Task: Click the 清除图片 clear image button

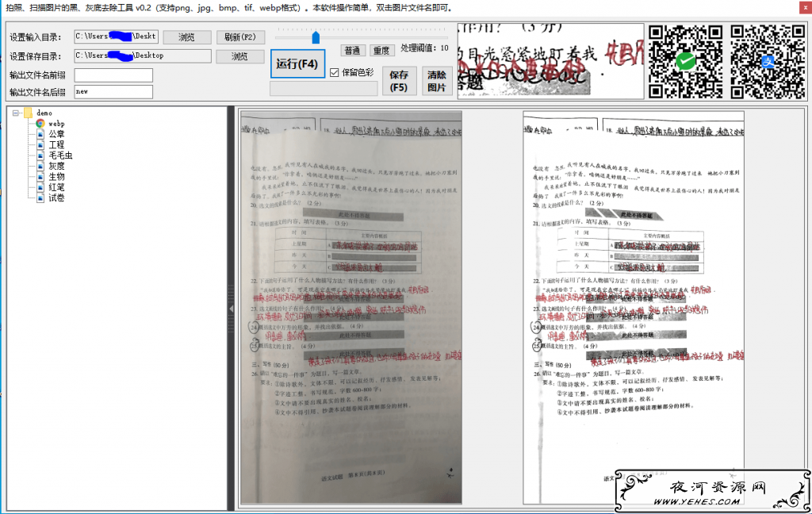Action: coord(437,82)
